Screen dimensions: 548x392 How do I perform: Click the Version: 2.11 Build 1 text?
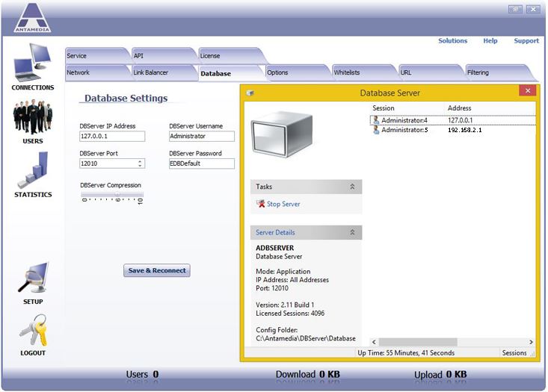point(285,305)
